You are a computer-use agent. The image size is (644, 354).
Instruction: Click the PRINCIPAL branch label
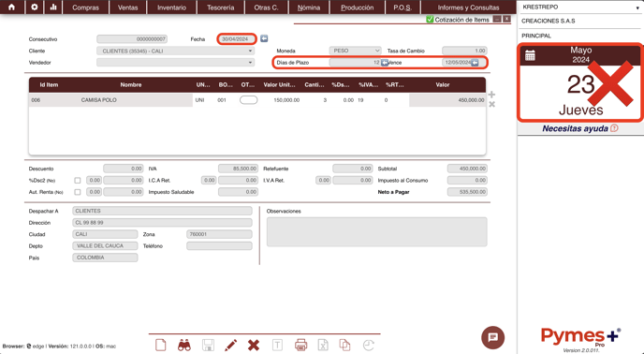point(536,36)
